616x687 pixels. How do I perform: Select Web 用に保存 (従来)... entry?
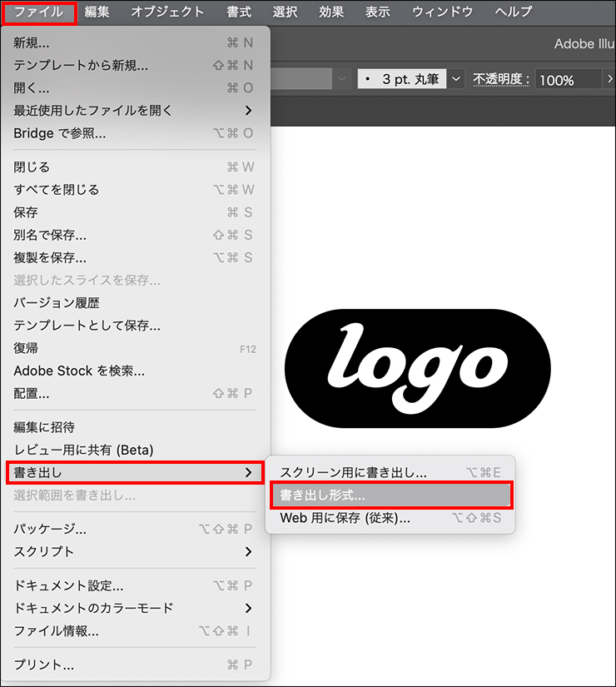[x=345, y=518]
